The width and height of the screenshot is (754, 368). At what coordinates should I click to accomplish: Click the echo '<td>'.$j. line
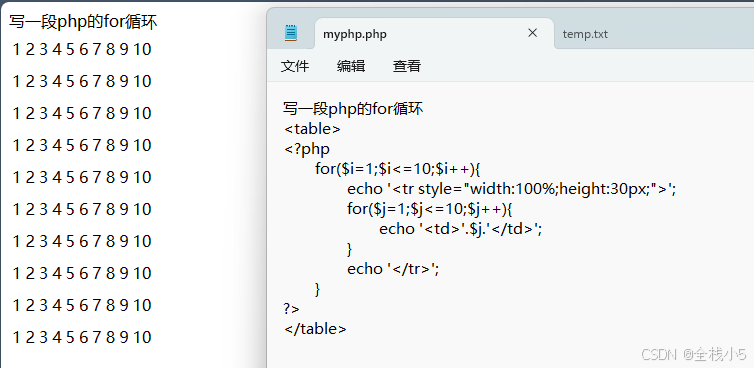461,229
